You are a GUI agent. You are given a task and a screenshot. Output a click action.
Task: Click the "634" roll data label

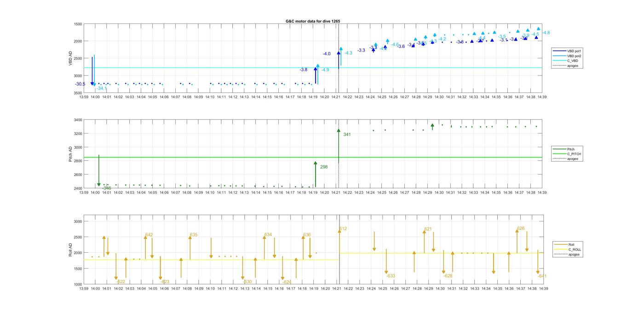[268, 235]
